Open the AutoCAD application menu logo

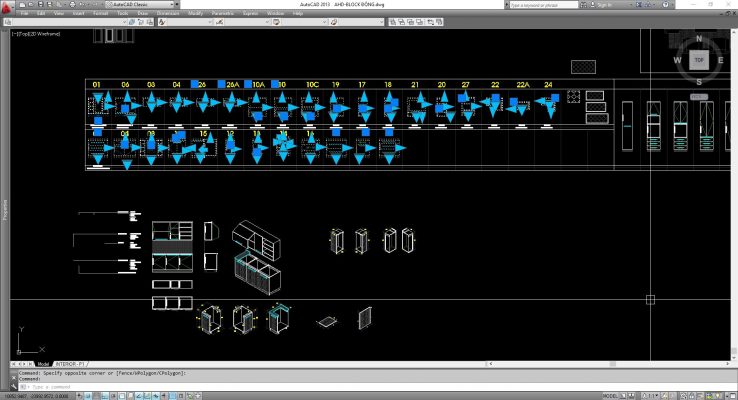click(6, 6)
